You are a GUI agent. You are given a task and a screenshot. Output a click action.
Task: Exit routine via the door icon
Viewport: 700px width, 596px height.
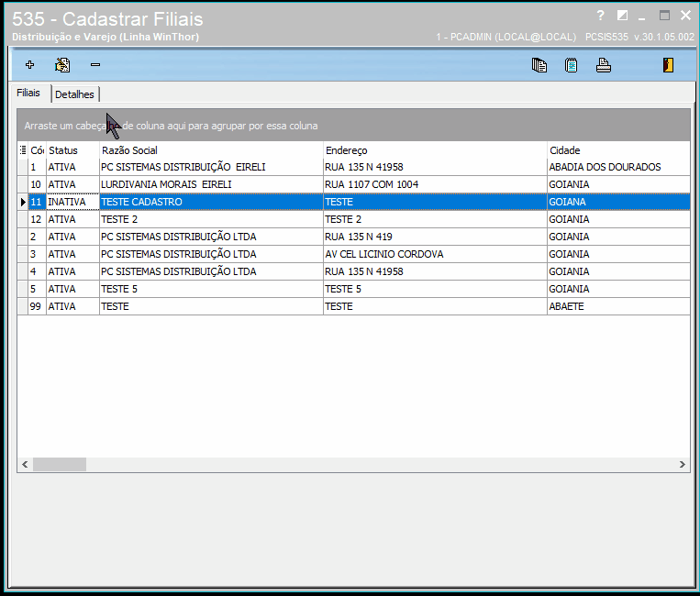pyautogui.click(x=668, y=65)
